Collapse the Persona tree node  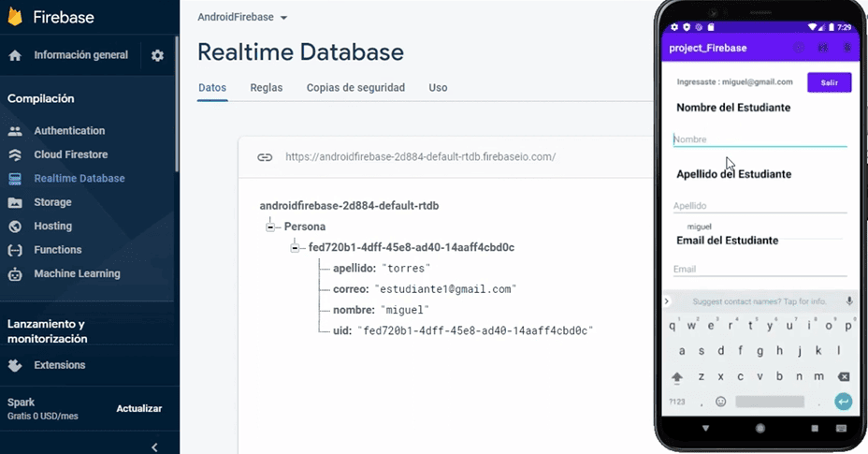pyautogui.click(x=270, y=227)
